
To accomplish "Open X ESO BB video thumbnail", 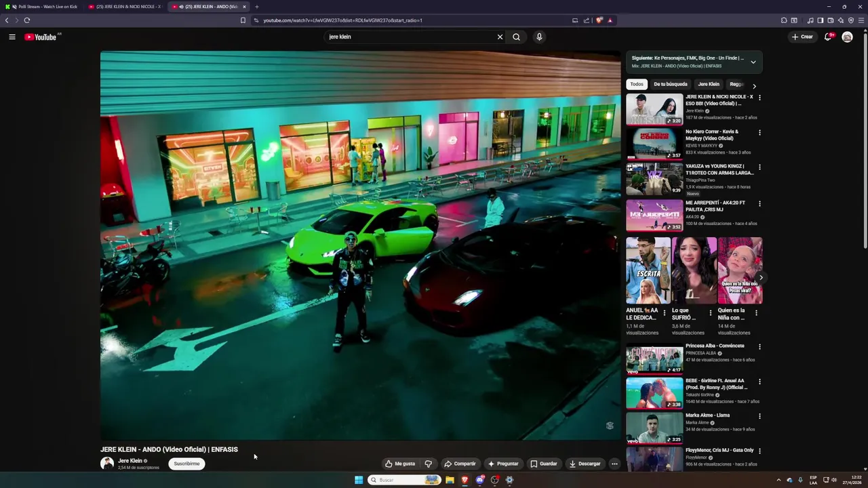I will 654,109.
